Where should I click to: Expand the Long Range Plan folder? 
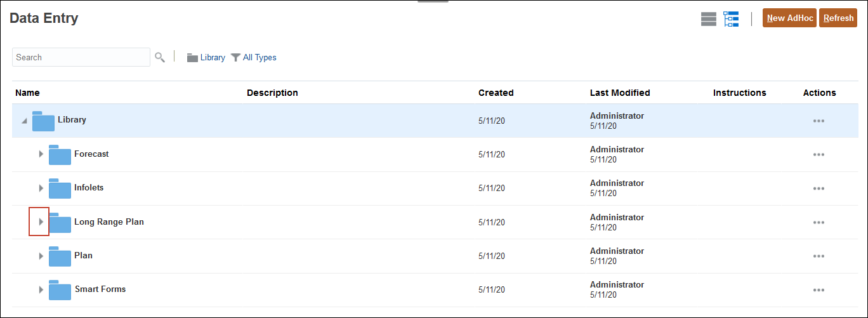click(x=41, y=222)
